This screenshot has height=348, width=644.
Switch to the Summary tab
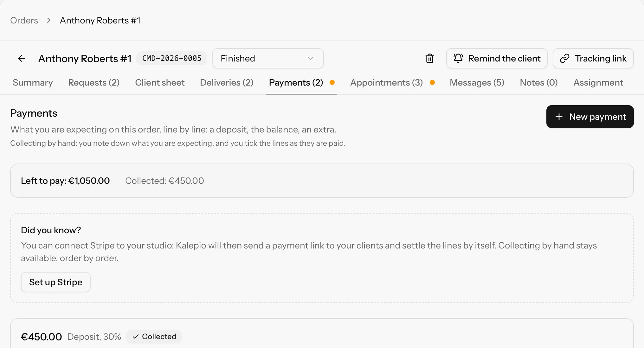(33, 82)
